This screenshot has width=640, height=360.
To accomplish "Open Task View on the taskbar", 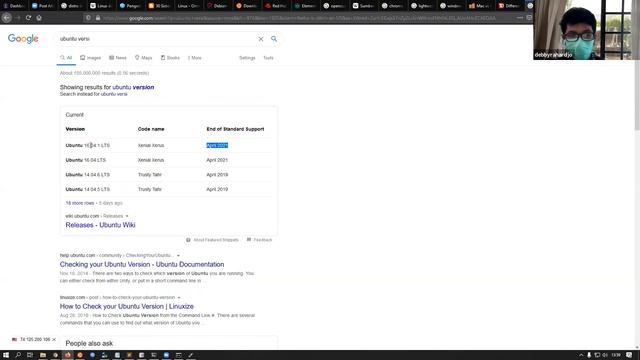I will [x=30, y=355].
